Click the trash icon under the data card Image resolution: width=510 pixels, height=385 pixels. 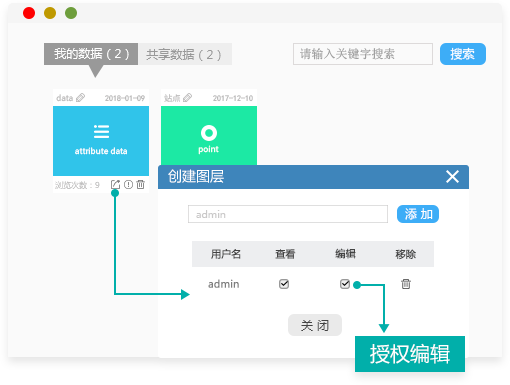click(141, 184)
